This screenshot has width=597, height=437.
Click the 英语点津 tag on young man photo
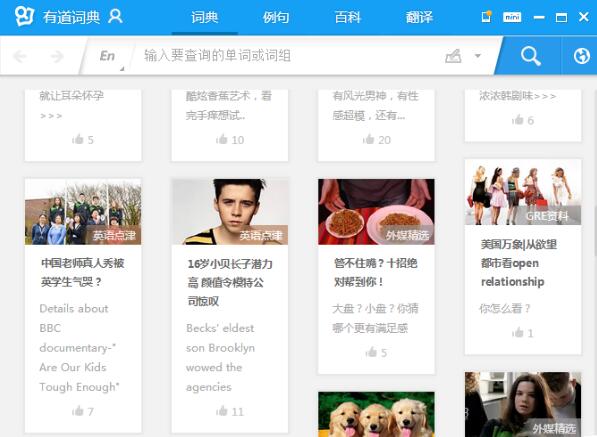[x=261, y=235]
